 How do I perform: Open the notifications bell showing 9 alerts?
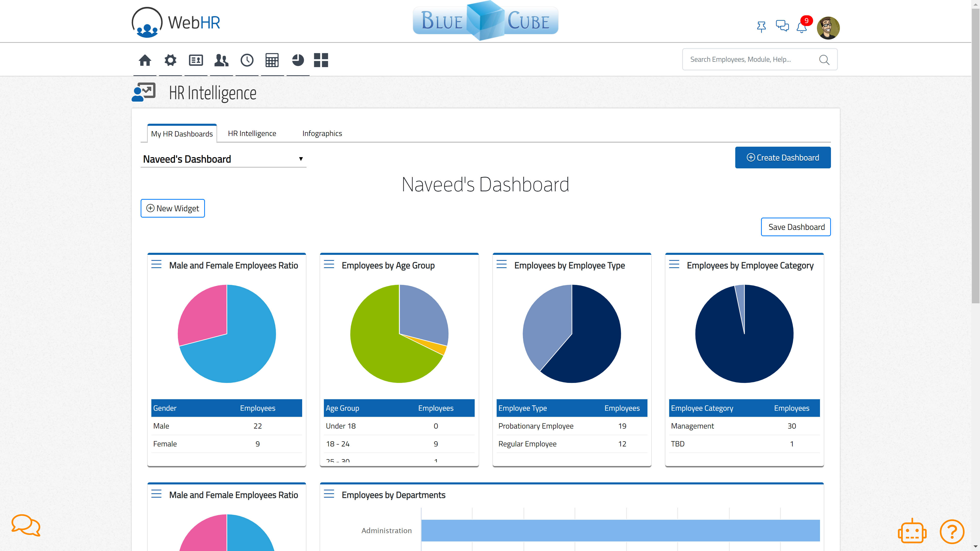(x=801, y=28)
